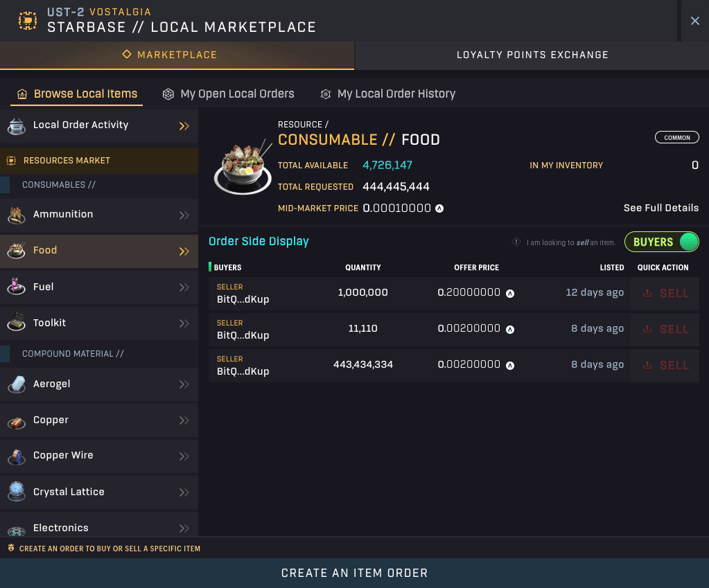
Task: Click the Resources Market header icon
Action: point(11,161)
